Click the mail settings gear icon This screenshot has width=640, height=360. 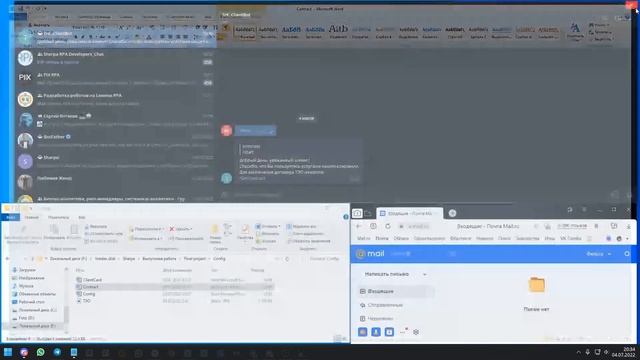pyautogui.click(x=416, y=332)
